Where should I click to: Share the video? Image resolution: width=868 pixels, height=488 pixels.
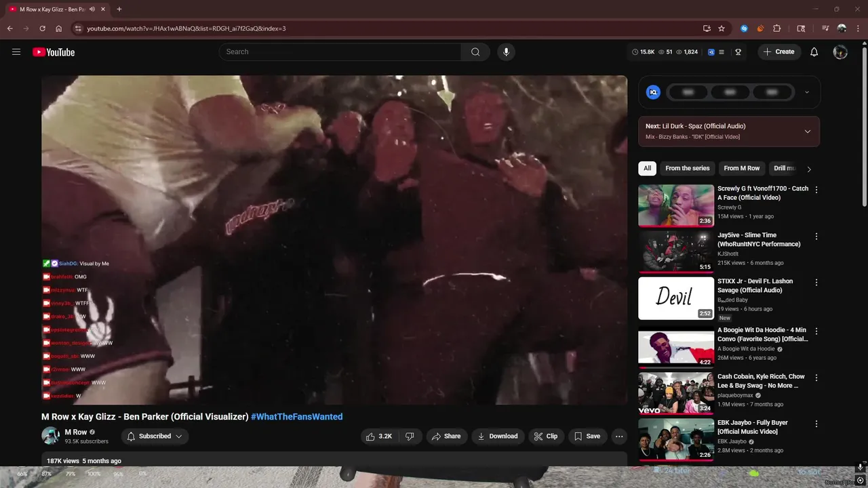[x=446, y=436]
